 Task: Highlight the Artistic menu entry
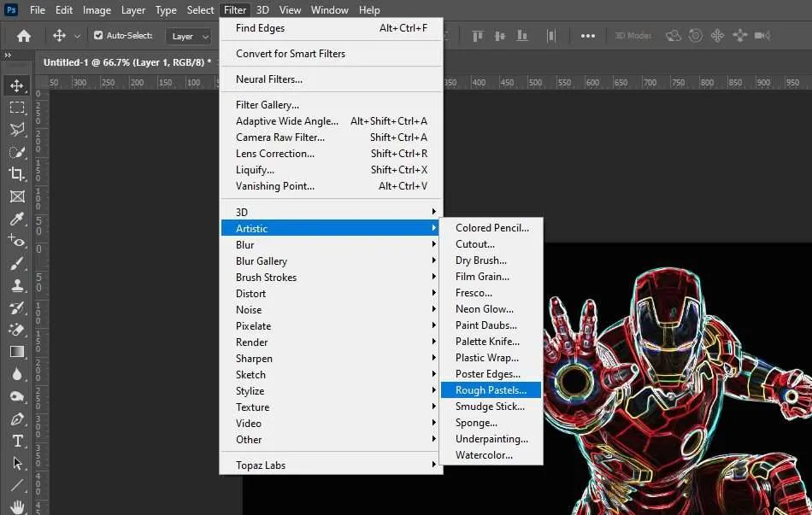tap(332, 228)
